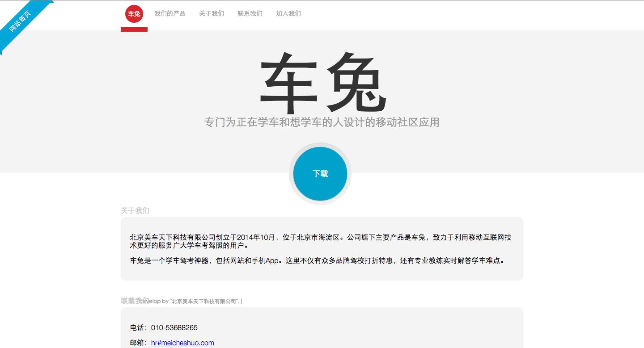Go to the 关于我们 navigation item
The width and height of the screenshot is (644, 348).
[x=212, y=13]
